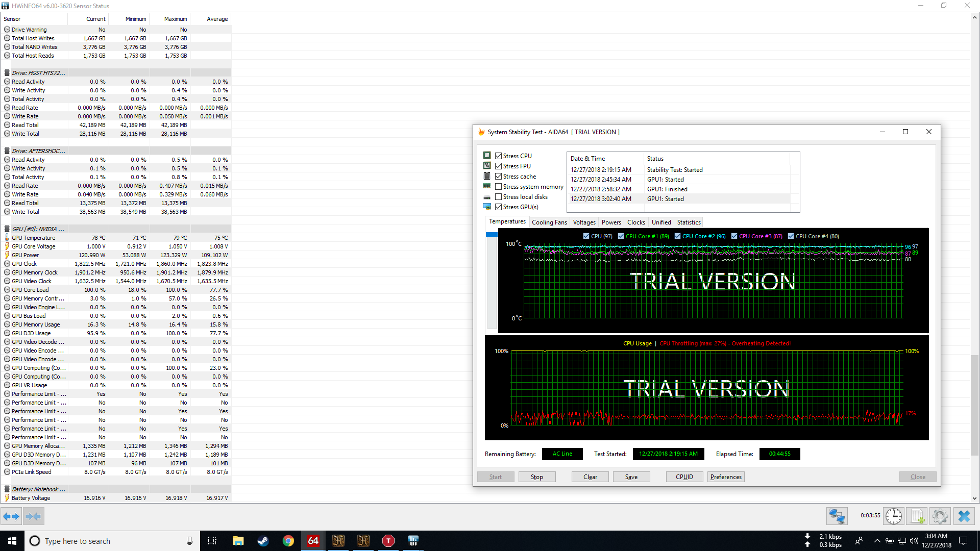This screenshot has width=980, height=551.
Task: Open Preferences in the stability test window
Action: pyautogui.click(x=726, y=477)
